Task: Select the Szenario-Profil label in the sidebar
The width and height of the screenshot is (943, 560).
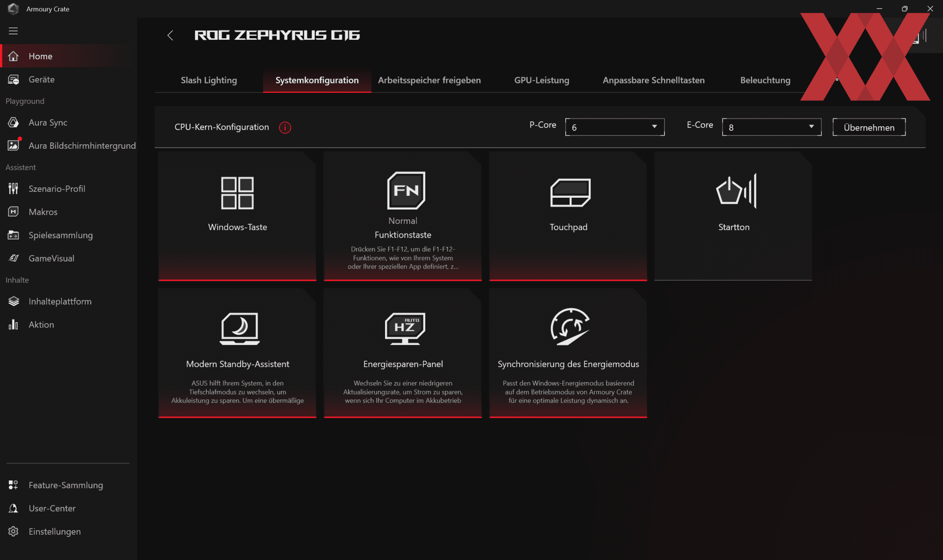Action: 57,189
